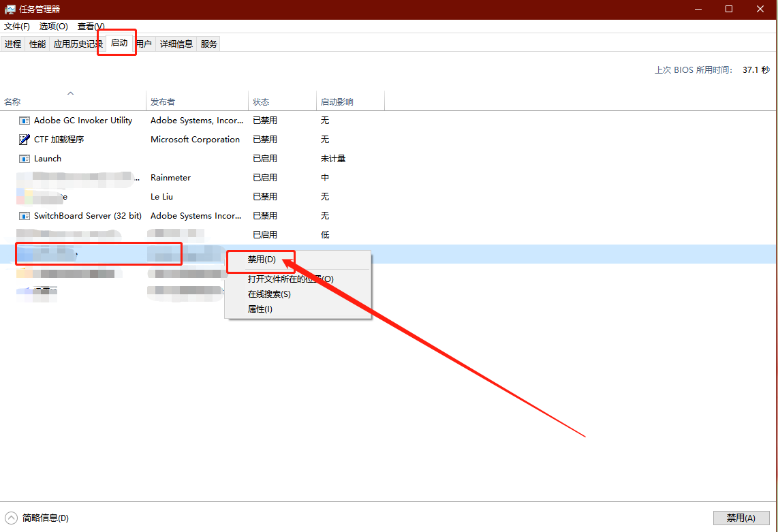Sort by the 名称 column header
Image resolution: width=778 pixels, height=532 pixels.
coord(12,102)
